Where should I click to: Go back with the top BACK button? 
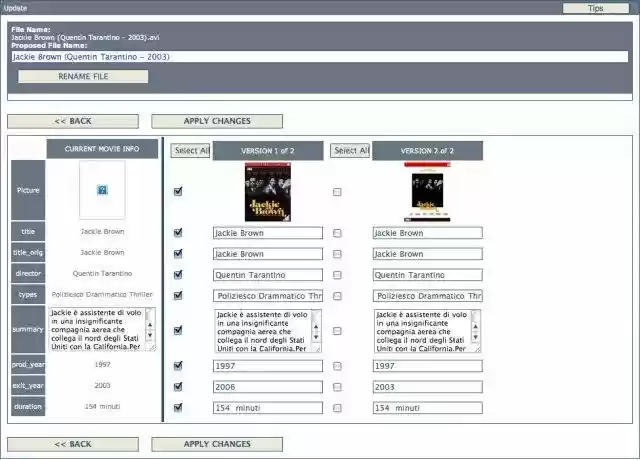tap(73, 121)
